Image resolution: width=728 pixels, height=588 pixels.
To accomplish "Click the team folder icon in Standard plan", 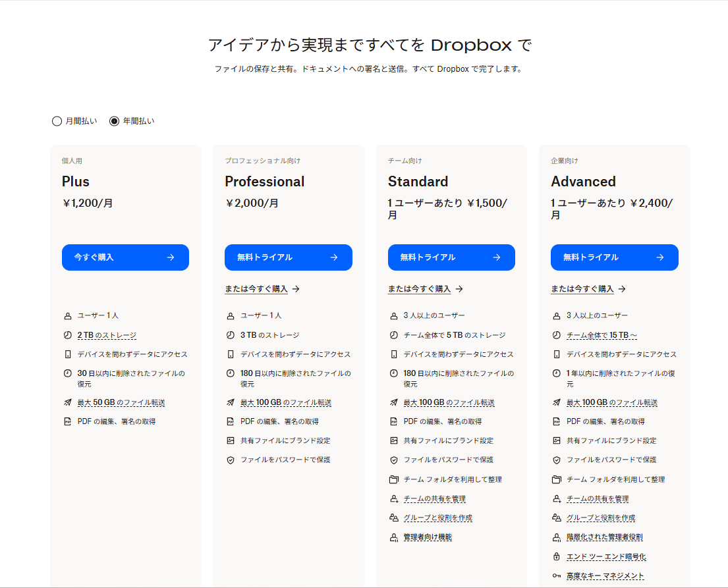I will pos(394,479).
